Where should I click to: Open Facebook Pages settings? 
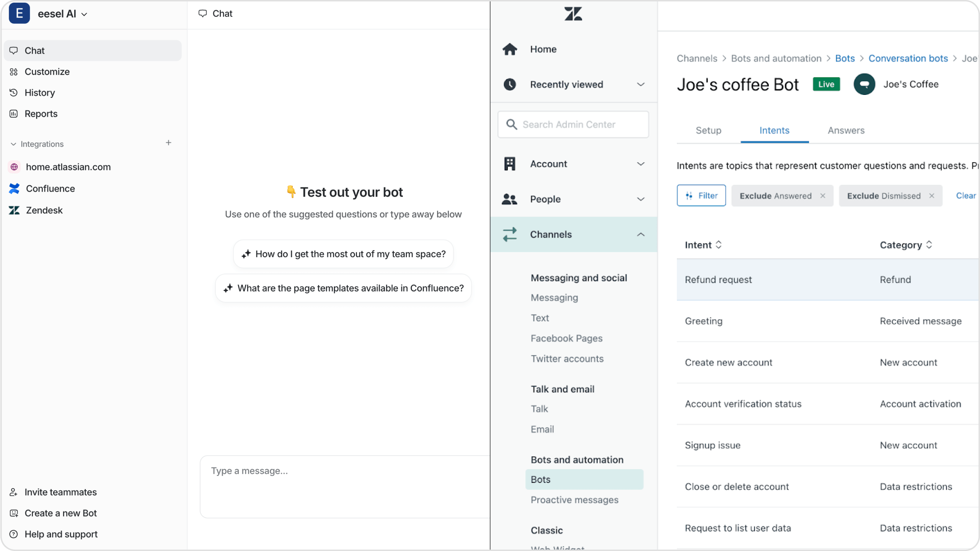[x=566, y=338]
